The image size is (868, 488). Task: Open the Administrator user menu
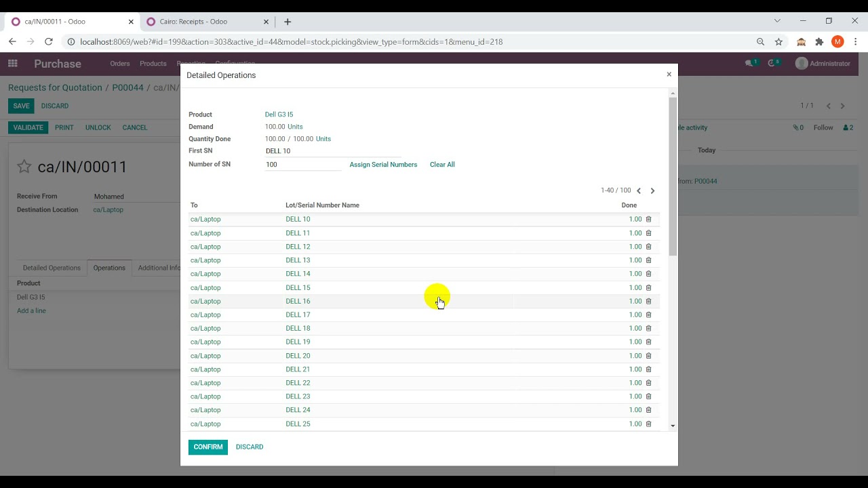[823, 64]
